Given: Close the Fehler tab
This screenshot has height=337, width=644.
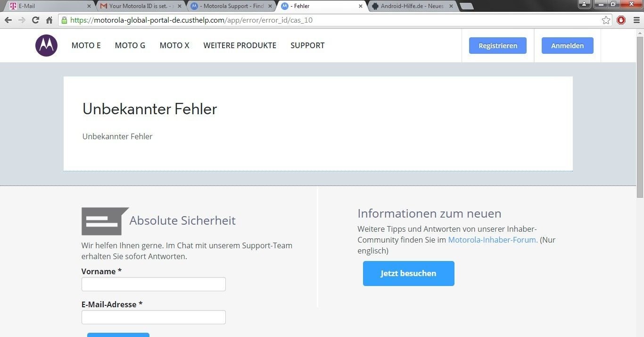Looking at the screenshot, I should (x=361, y=6).
